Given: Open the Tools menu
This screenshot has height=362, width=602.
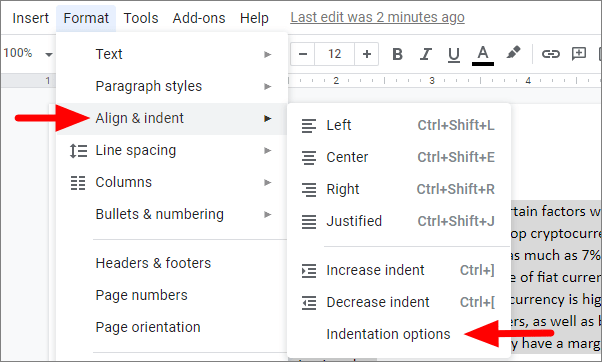Looking at the screenshot, I should (141, 18).
